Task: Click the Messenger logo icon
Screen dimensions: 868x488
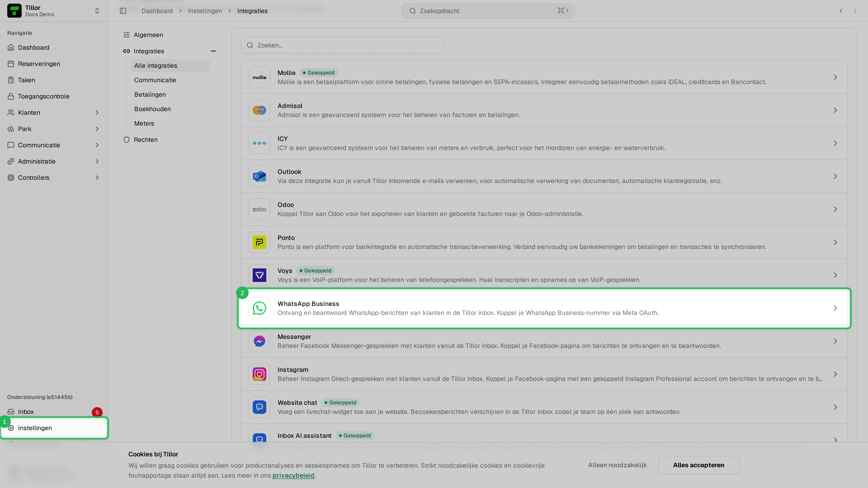Action: coord(259,341)
